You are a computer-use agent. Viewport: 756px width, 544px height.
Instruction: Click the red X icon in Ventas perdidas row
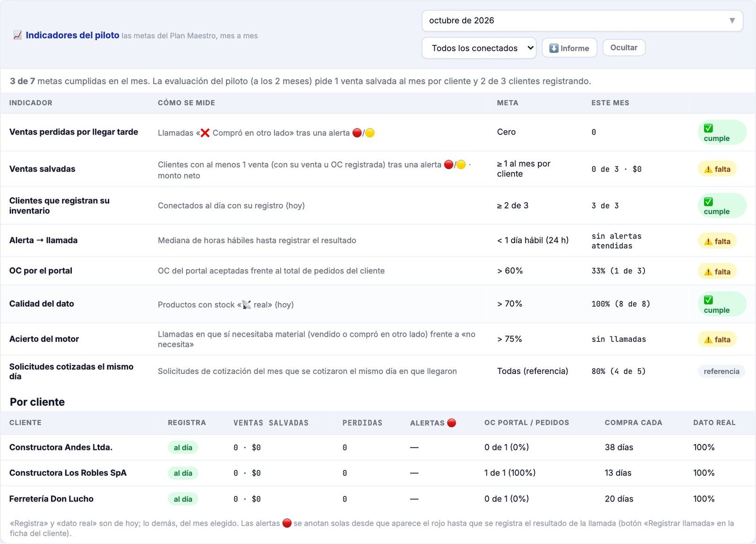[x=205, y=133]
